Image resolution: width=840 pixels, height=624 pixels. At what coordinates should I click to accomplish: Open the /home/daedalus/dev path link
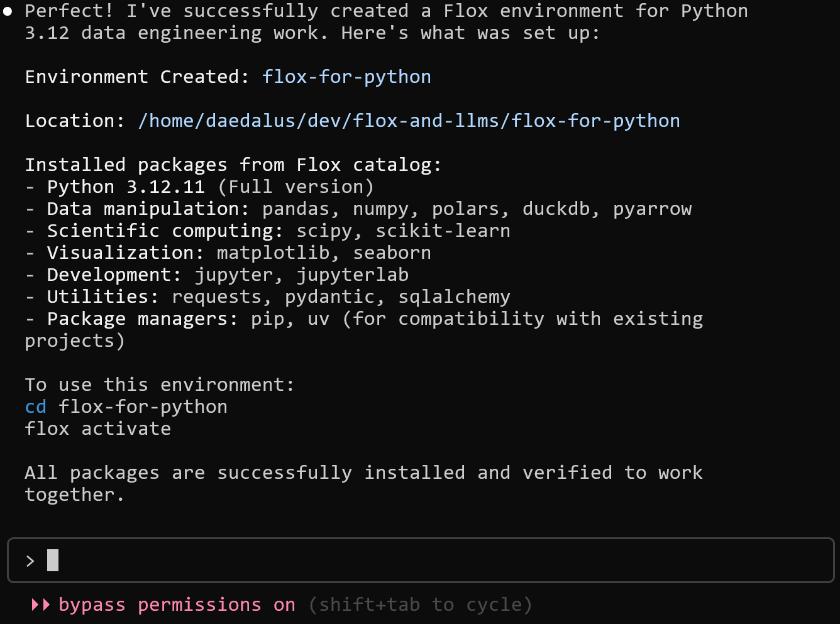pos(409,121)
